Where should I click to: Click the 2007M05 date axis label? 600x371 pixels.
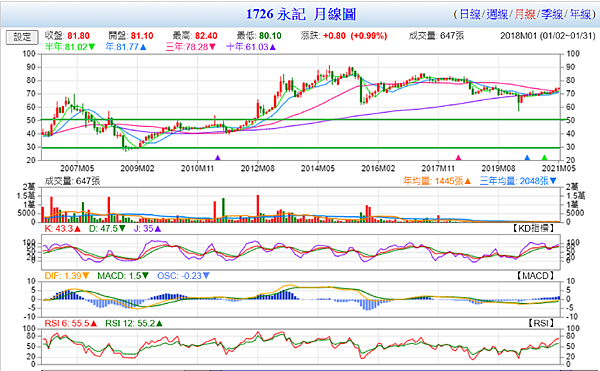click(x=77, y=168)
